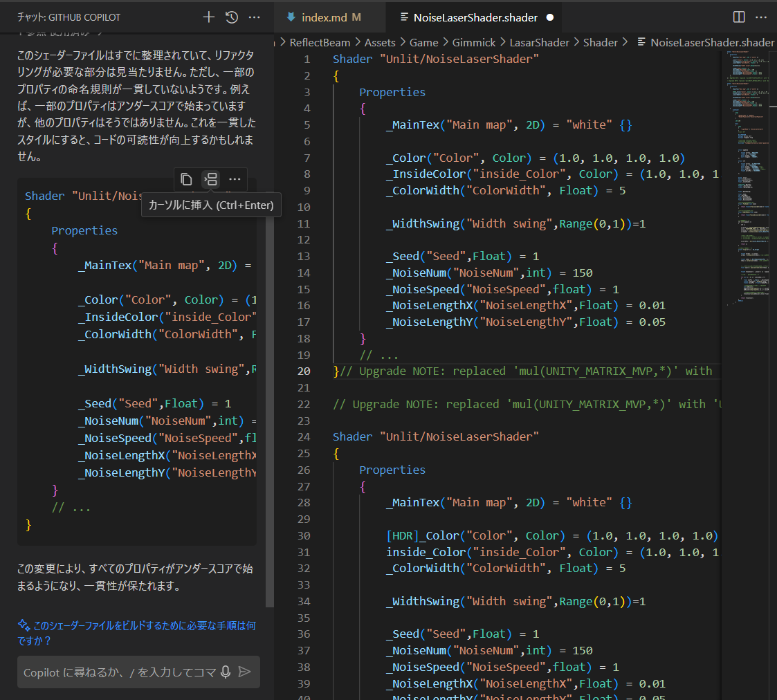777x700 pixels.
Task: Split the editor to the right
Action: [739, 17]
